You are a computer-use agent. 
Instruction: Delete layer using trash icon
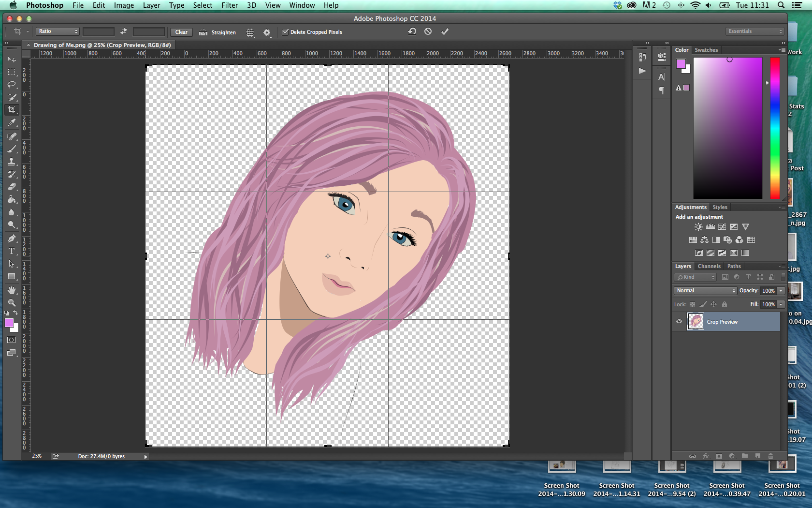(770, 456)
